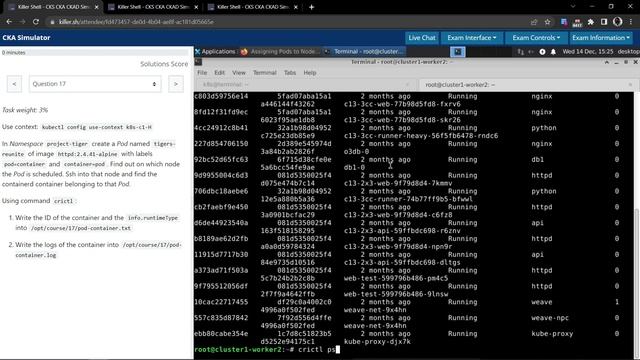Click the 'crictl ps' command prompt line
The image size is (640, 360).
(267, 349)
